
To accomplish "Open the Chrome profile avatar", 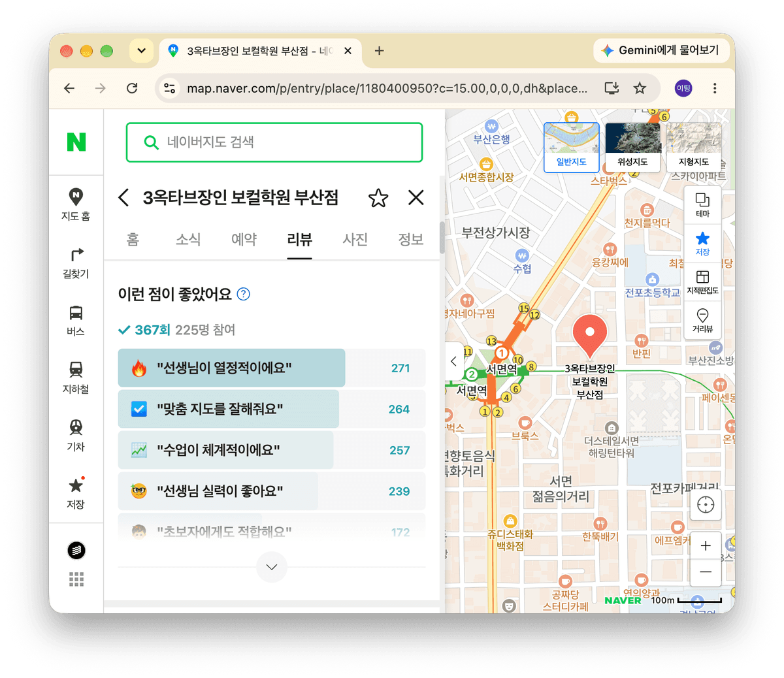I will [683, 88].
